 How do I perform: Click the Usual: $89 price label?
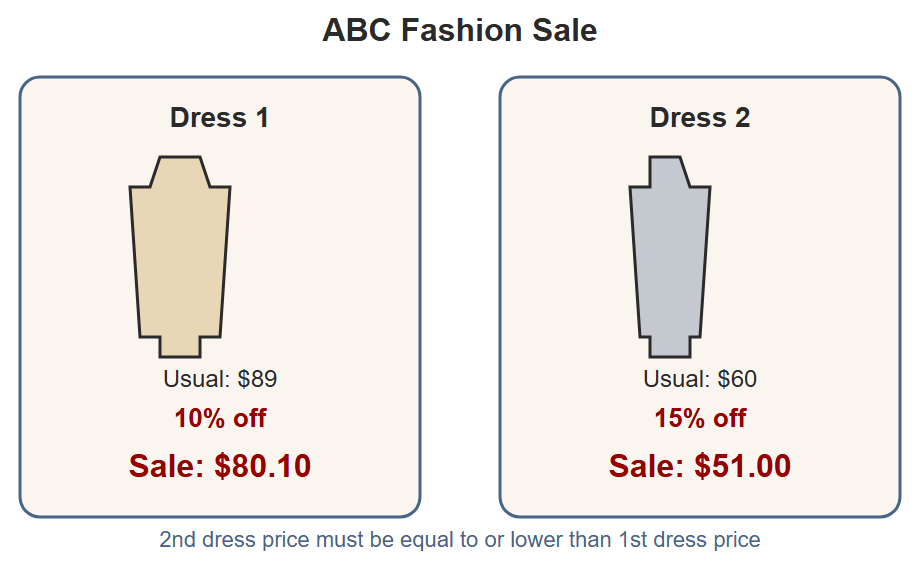220,379
